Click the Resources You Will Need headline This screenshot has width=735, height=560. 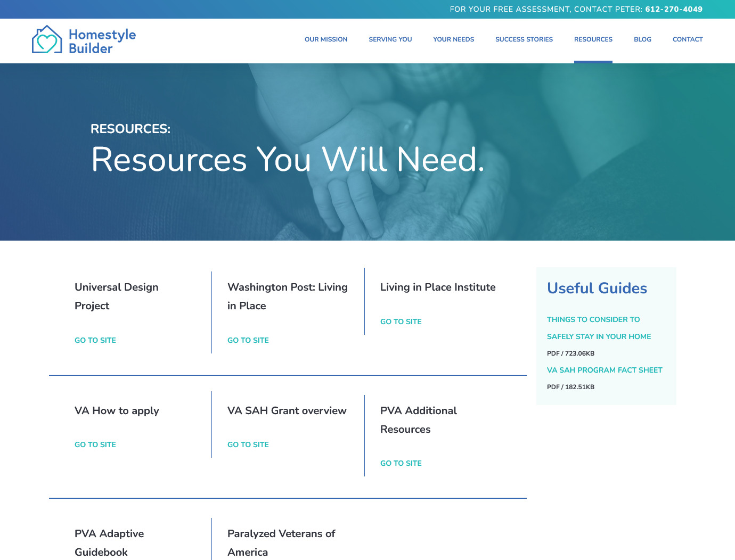[288, 159]
